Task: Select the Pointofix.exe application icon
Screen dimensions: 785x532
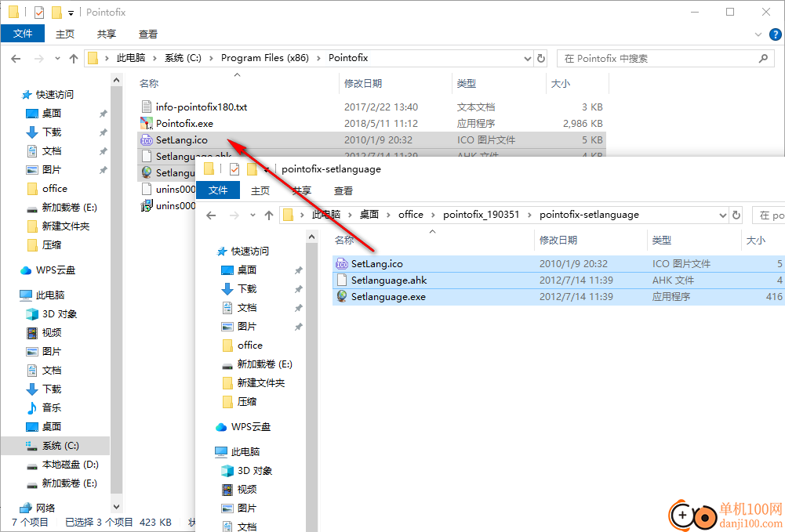Action: click(x=146, y=124)
